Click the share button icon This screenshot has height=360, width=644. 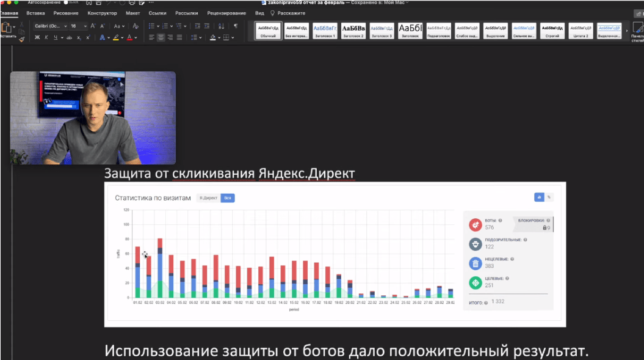pyautogui.click(x=639, y=13)
